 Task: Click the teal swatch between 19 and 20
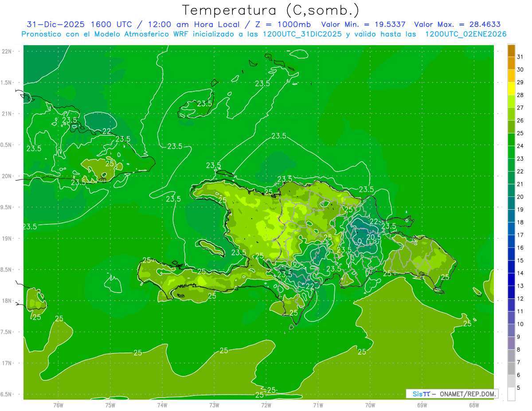click(511, 204)
